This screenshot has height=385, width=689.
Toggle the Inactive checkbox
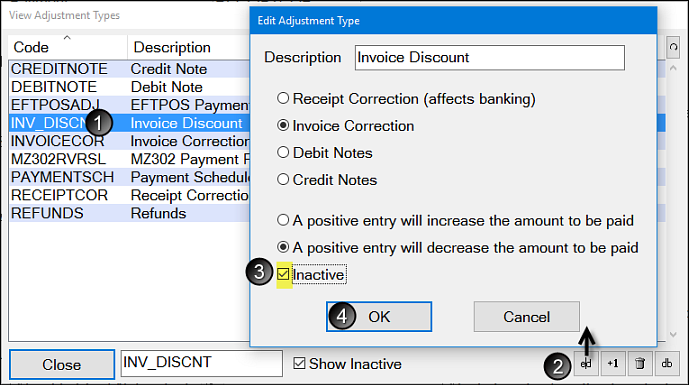tap(283, 275)
